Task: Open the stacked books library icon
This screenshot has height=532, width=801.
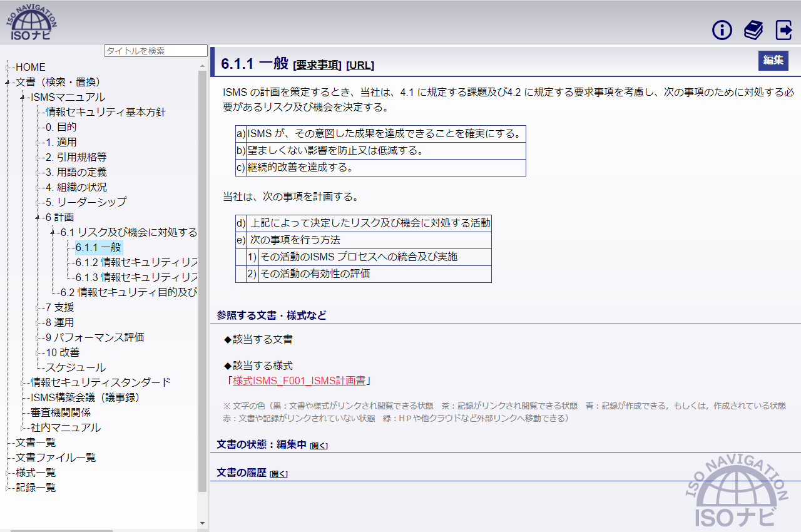Action: point(753,29)
